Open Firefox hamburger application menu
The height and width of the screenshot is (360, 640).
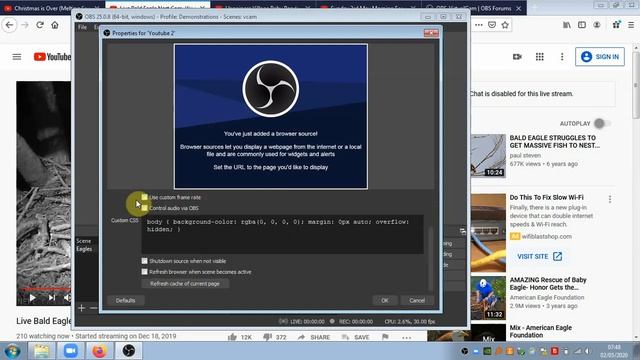pyautogui.click(x=631, y=25)
